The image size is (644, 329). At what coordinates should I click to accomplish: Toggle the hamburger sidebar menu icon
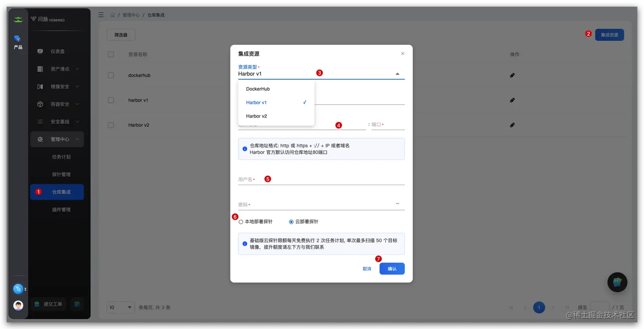(101, 15)
